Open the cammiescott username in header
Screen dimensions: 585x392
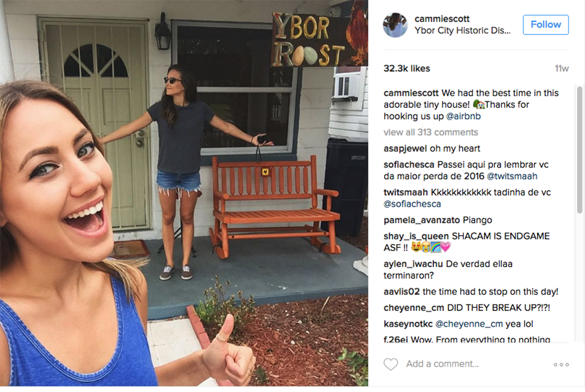pyautogui.click(x=442, y=19)
